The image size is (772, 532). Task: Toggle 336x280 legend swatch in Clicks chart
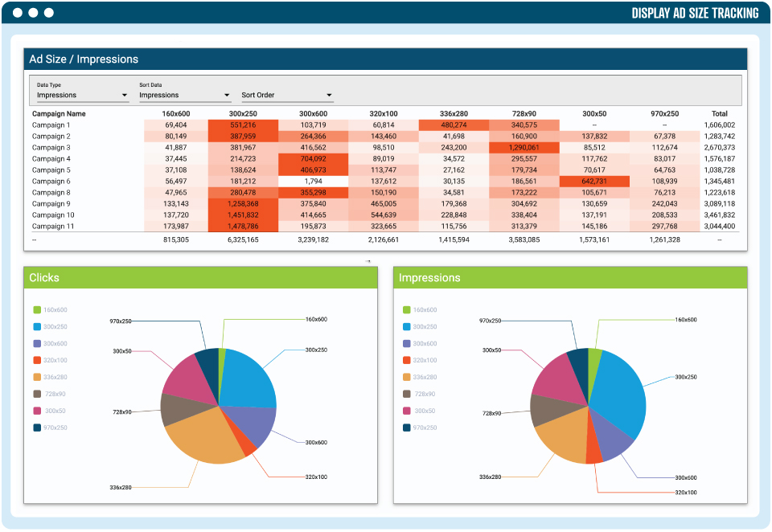point(37,377)
